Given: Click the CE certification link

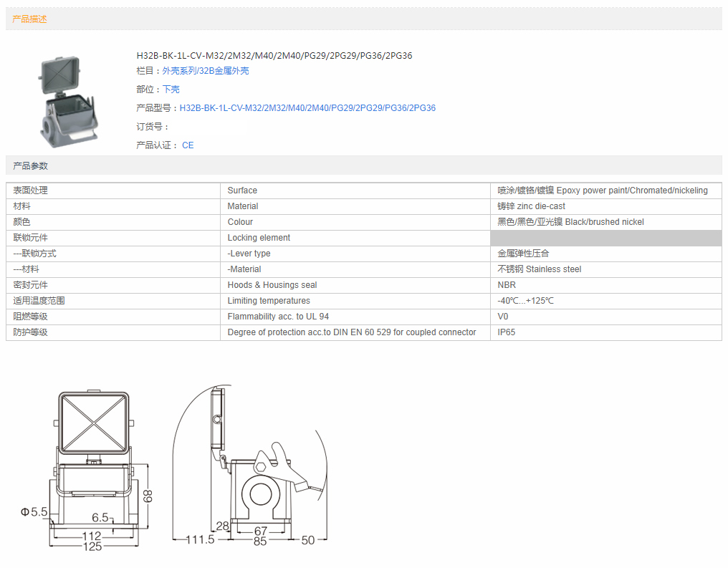Looking at the screenshot, I should coord(188,145).
